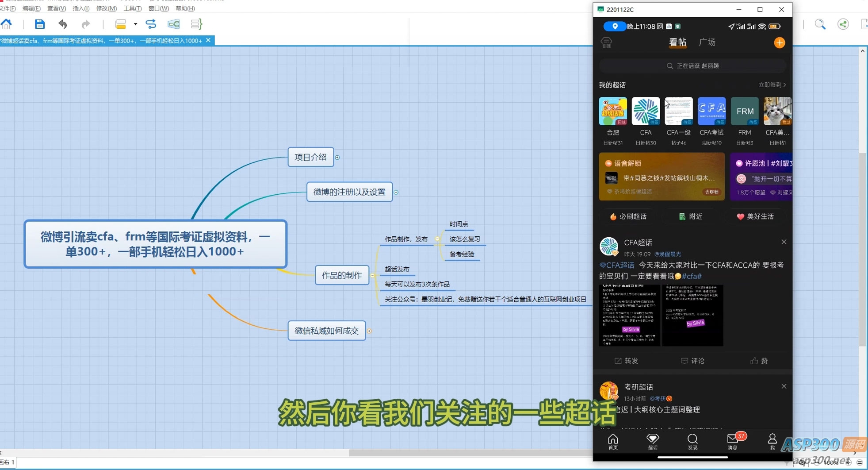Screen dimensions: 868x470
Task: Open the 修改(M) menu
Action: [x=107, y=8]
